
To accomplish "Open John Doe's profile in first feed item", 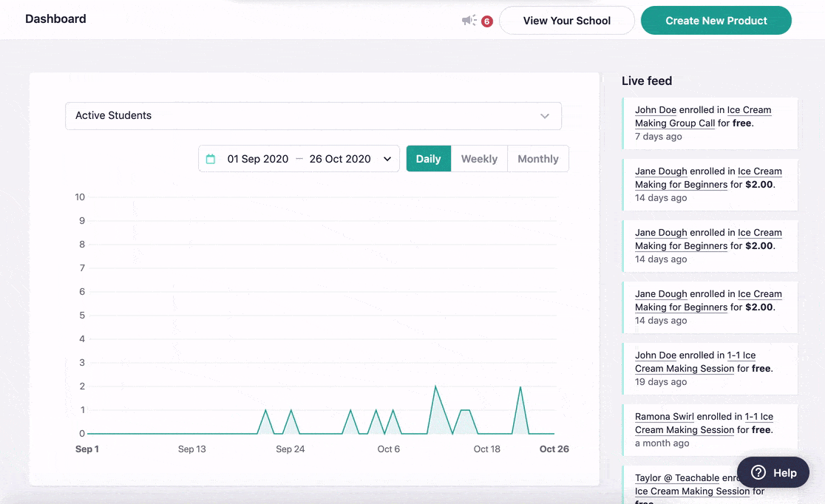I will (x=656, y=110).
